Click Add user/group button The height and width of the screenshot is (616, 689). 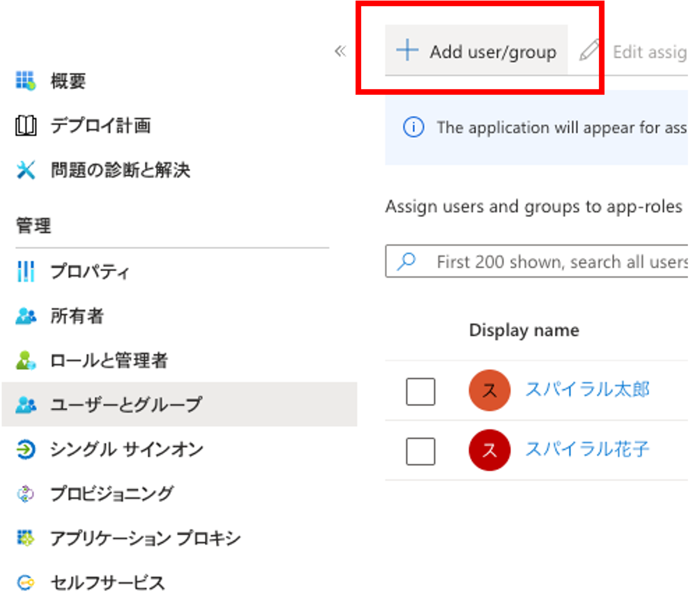coord(476,51)
